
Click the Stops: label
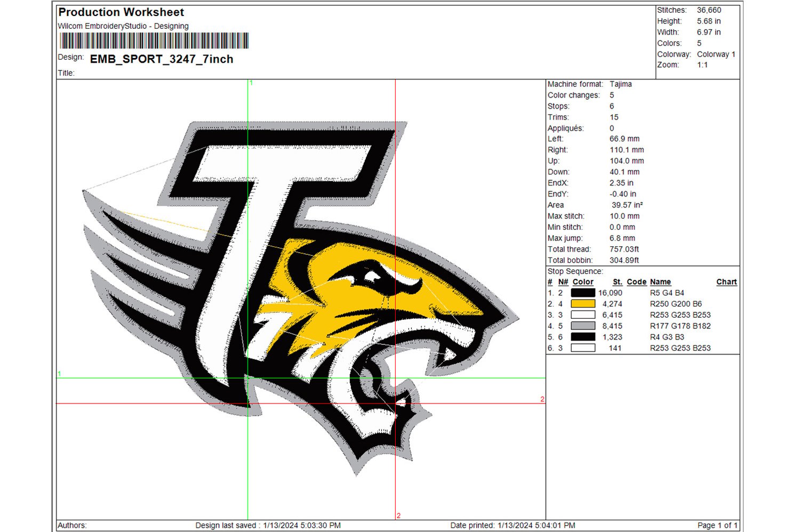558,106
